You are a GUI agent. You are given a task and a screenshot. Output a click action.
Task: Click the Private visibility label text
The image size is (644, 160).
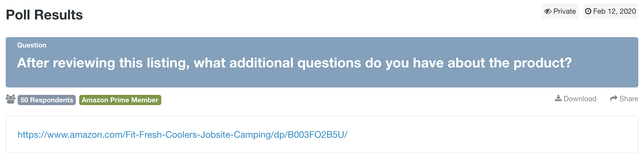tap(564, 11)
